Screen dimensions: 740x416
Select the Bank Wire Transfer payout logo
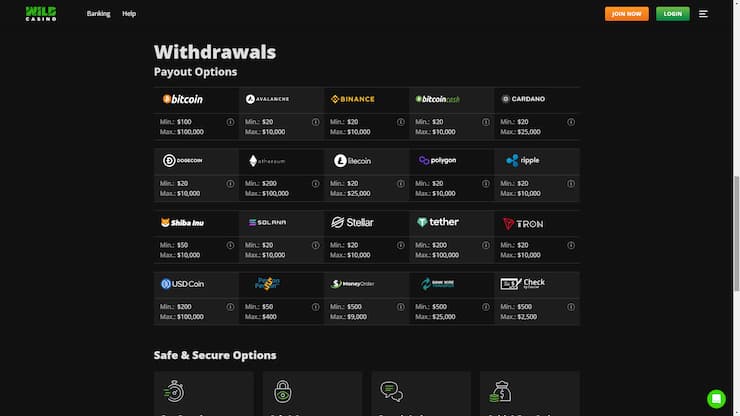coord(437,284)
